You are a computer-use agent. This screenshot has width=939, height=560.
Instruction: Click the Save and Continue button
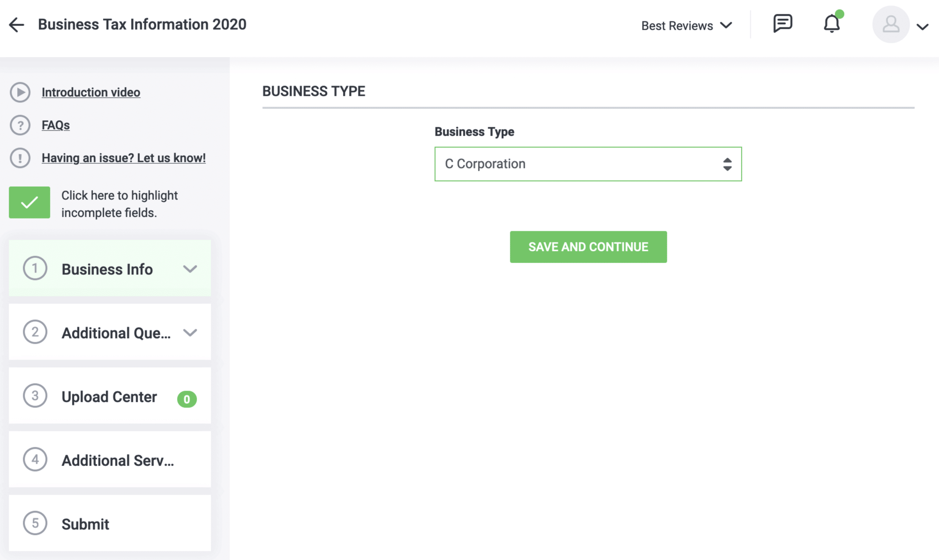[x=588, y=247]
